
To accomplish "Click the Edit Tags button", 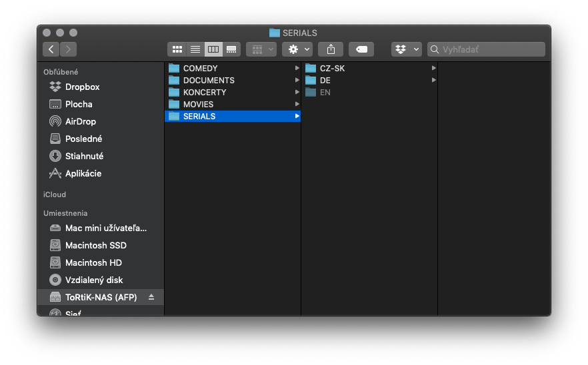I will pyautogui.click(x=361, y=49).
